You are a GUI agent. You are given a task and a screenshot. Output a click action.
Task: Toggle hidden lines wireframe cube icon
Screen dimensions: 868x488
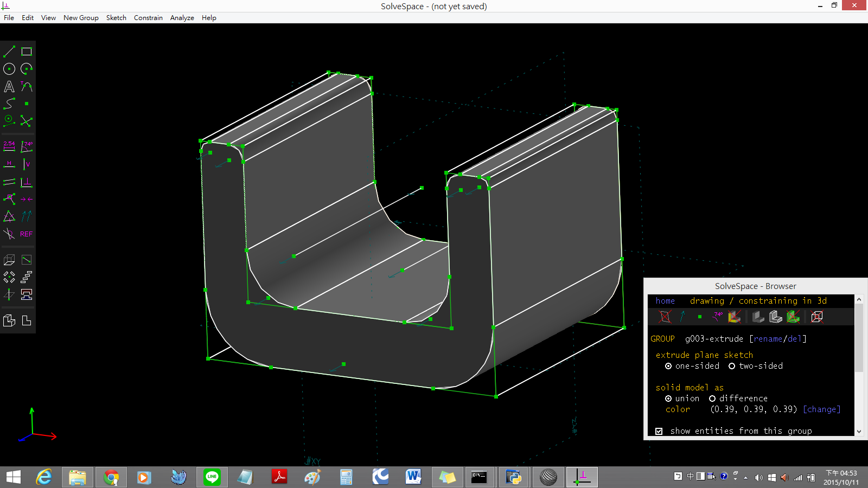click(817, 317)
